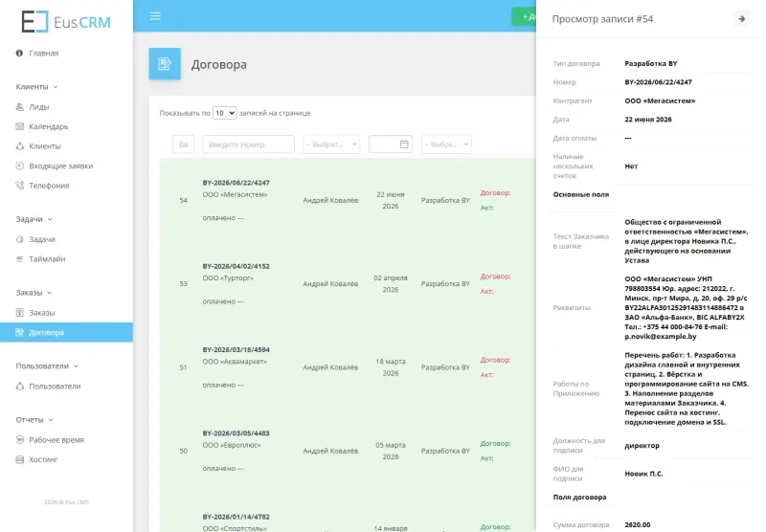The image size is (766, 532).
Task: Click ООО «Турторг» in the table
Action: [x=228, y=278]
